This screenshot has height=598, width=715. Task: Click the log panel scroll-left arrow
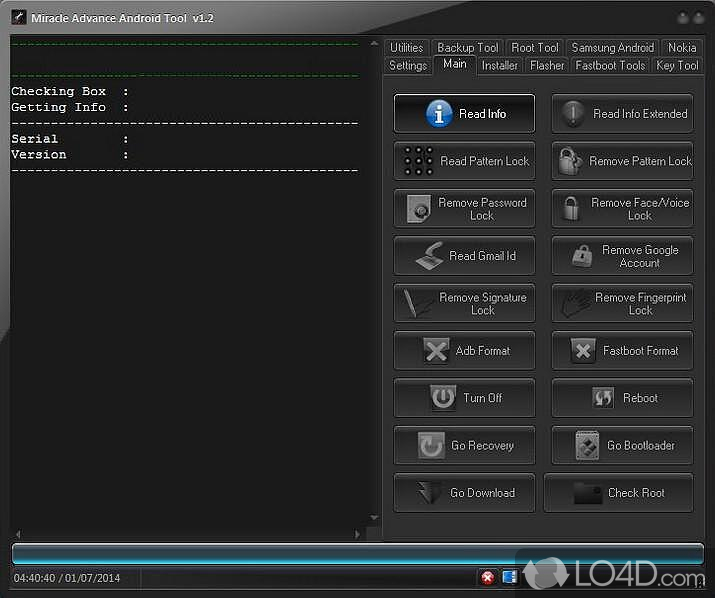(18, 534)
